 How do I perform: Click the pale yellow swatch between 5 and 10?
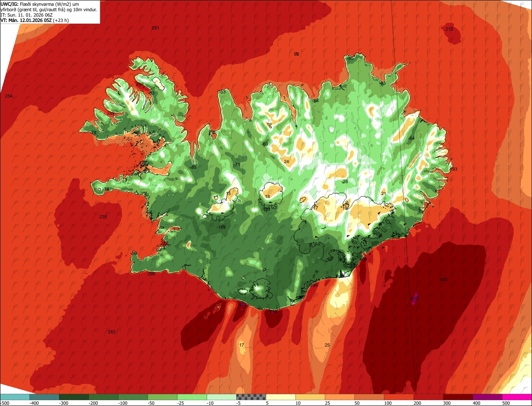[x=281, y=397]
